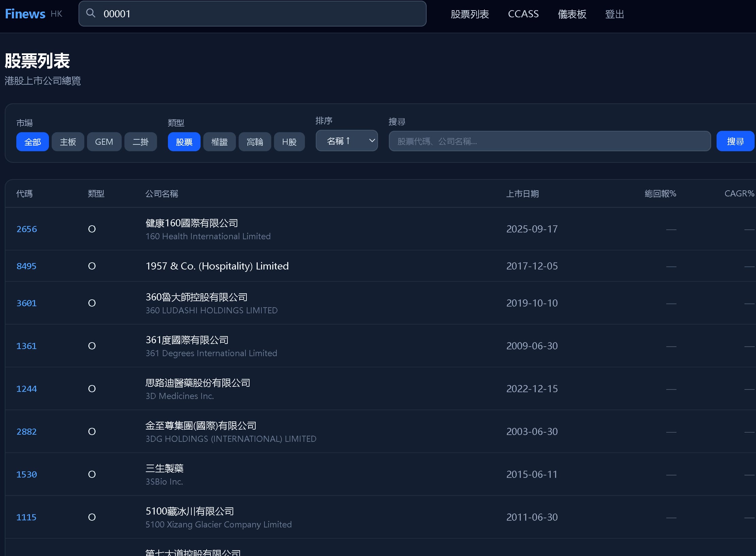Click 金至尊集團(國際)有限公司 company name
Screen dimensions: 756x556
click(201, 425)
